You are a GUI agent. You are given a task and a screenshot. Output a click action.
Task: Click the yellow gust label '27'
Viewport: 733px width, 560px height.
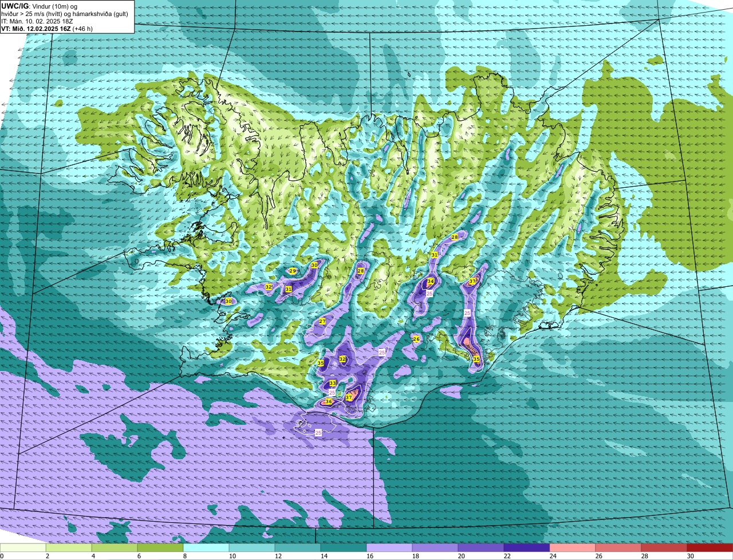322,321
